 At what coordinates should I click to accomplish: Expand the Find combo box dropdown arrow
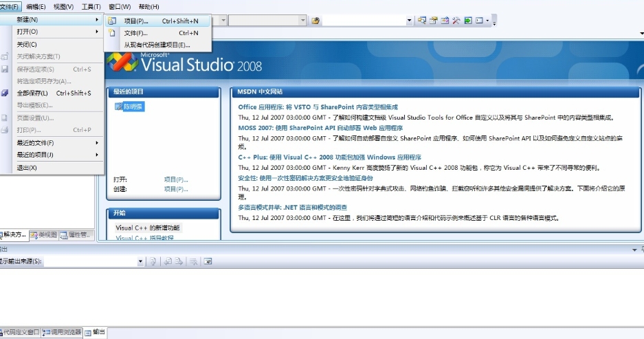tap(409, 21)
